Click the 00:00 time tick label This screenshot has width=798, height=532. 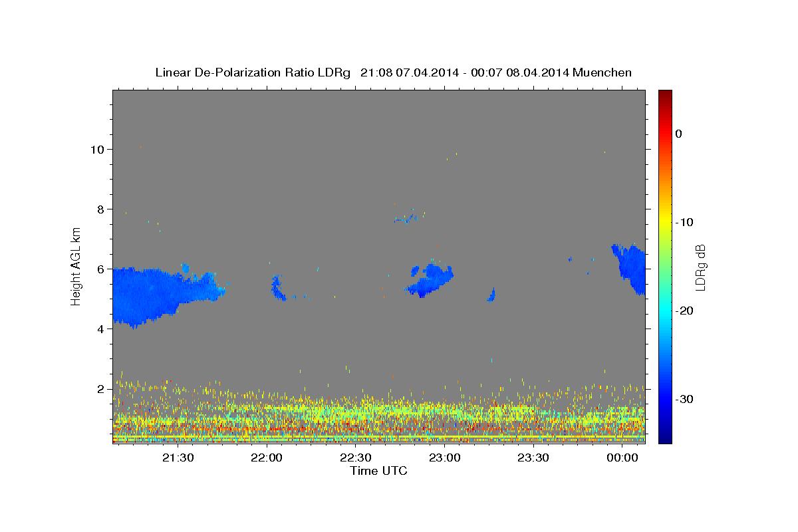click(x=623, y=458)
